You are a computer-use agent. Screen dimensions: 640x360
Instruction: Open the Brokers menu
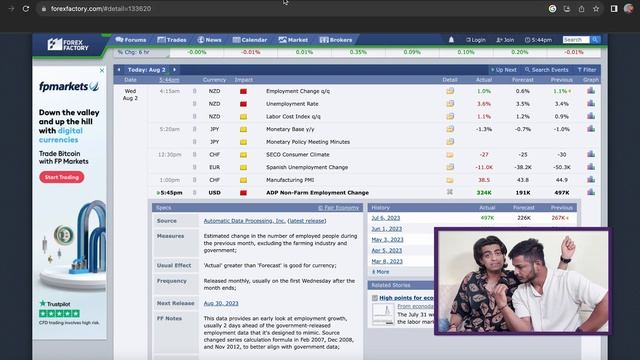(x=336, y=40)
